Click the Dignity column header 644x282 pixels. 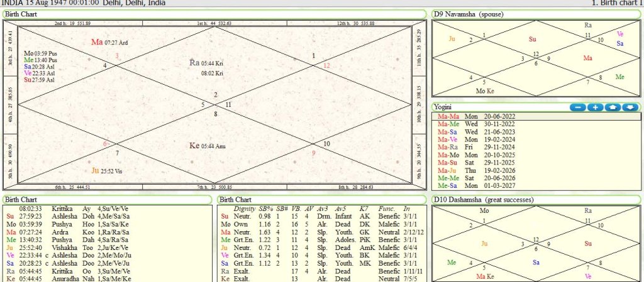(244, 208)
